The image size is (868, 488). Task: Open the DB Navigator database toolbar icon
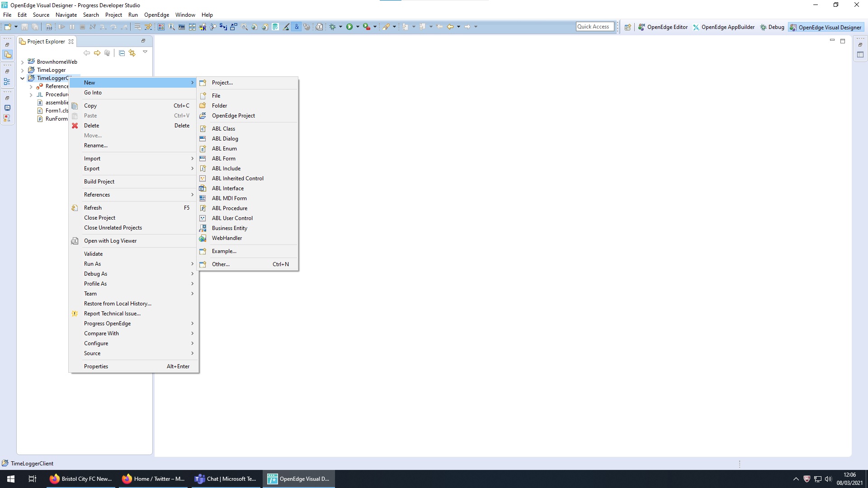coord(275,27)
